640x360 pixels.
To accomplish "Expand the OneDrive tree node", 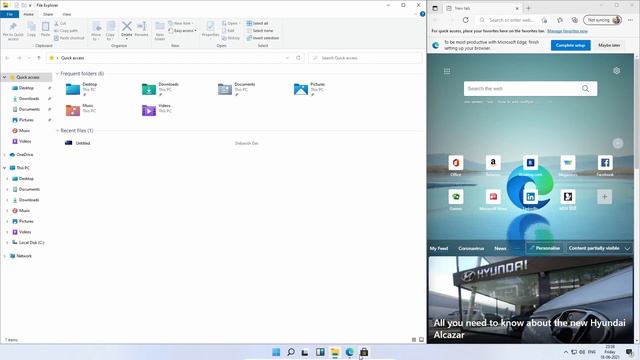I will pos(4,155).
